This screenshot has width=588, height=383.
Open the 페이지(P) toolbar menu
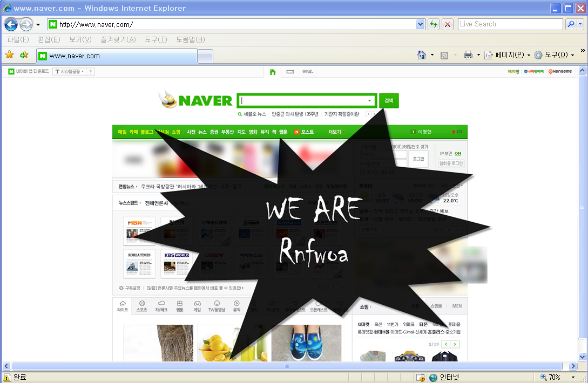coord(508,55)
